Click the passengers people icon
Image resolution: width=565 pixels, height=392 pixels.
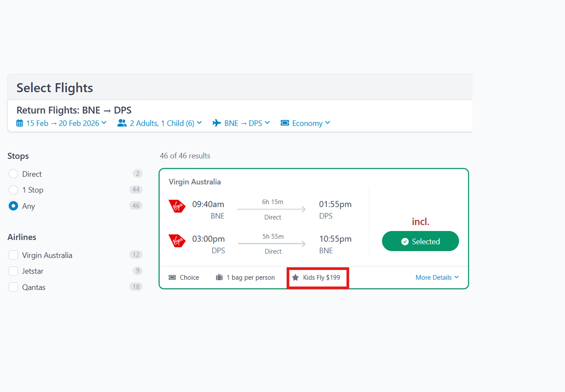click(x=122, y=123)
